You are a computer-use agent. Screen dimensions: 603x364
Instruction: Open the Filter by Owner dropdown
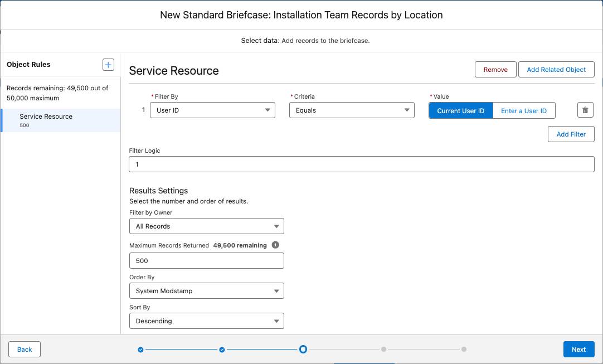(x=206, y=226)
